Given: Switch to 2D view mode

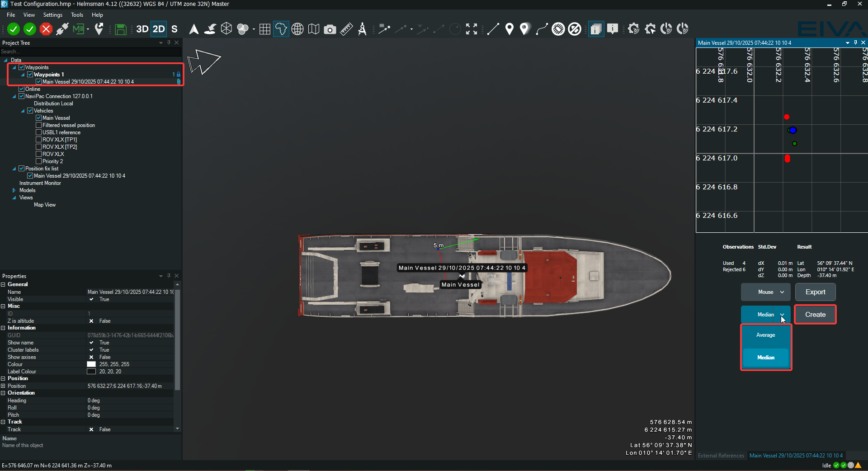Looking at the screenshot, I should 159,29.
